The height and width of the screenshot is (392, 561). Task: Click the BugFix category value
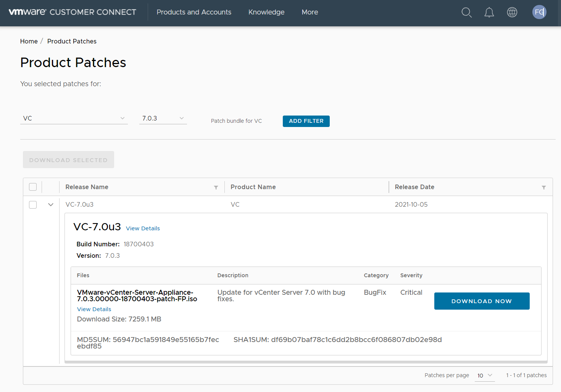[x=375, y=292]
